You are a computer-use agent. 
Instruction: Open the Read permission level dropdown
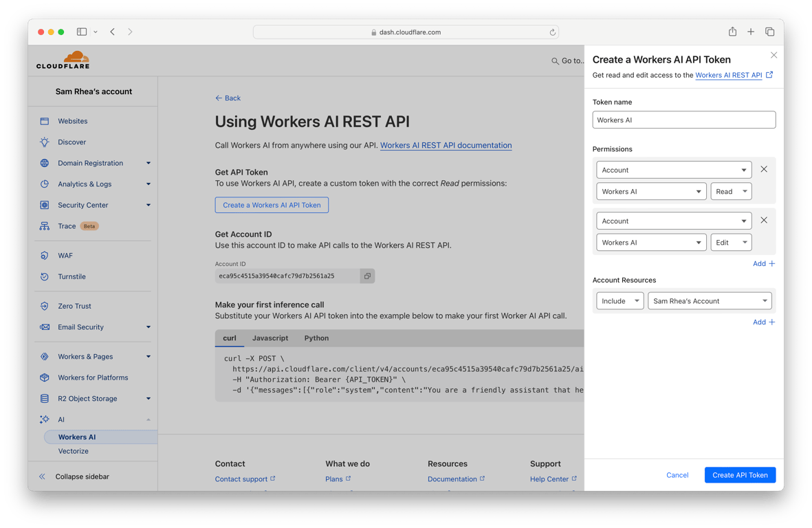coord(731,191)
